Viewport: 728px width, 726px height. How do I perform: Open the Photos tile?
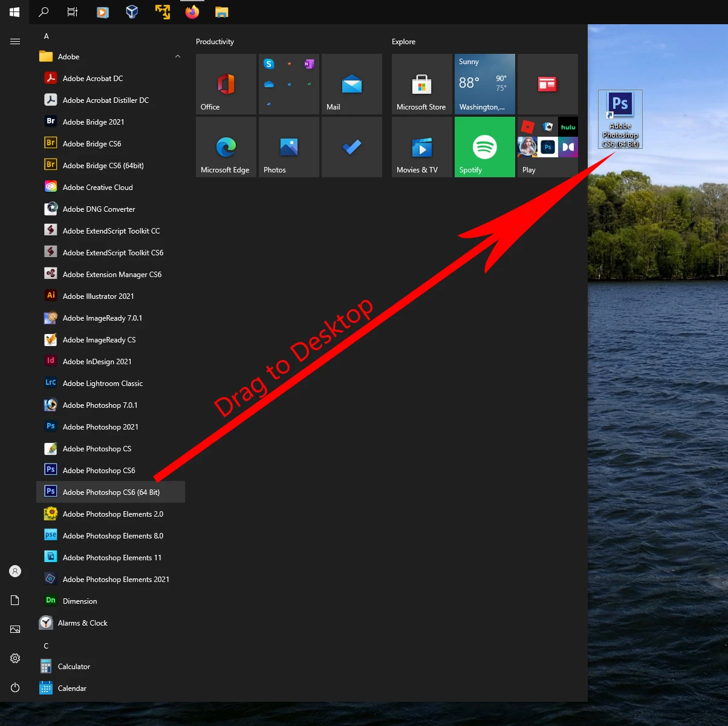[289, 147]
